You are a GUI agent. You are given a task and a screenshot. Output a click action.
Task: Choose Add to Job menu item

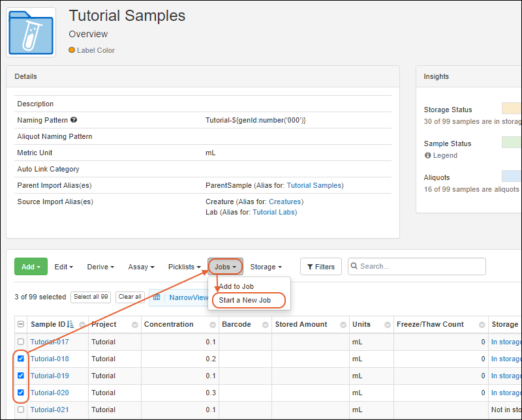click(236, 286)
